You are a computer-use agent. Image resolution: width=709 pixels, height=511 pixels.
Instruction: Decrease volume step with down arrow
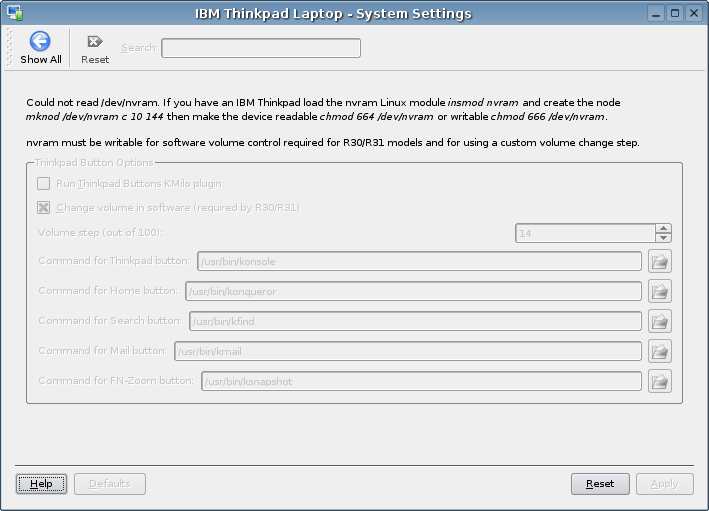tap(663, 238)
